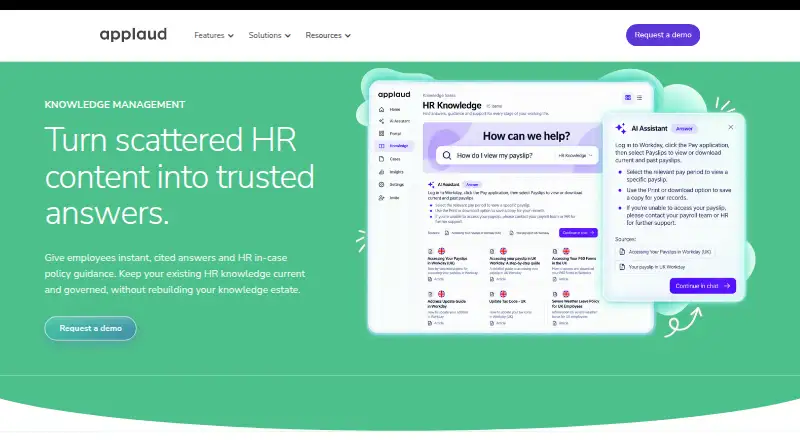
Task: Close the AI Assistant panel
Action: [731, 127]
